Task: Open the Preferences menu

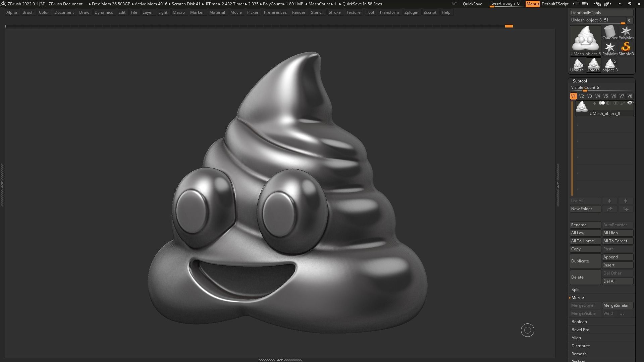Action: point(275,12)
